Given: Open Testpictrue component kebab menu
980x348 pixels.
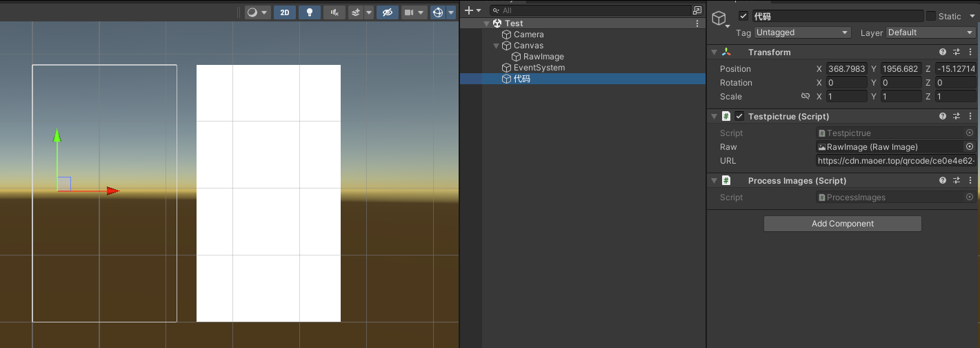Looking at the screenshot, I should click(x=969, y=117).
